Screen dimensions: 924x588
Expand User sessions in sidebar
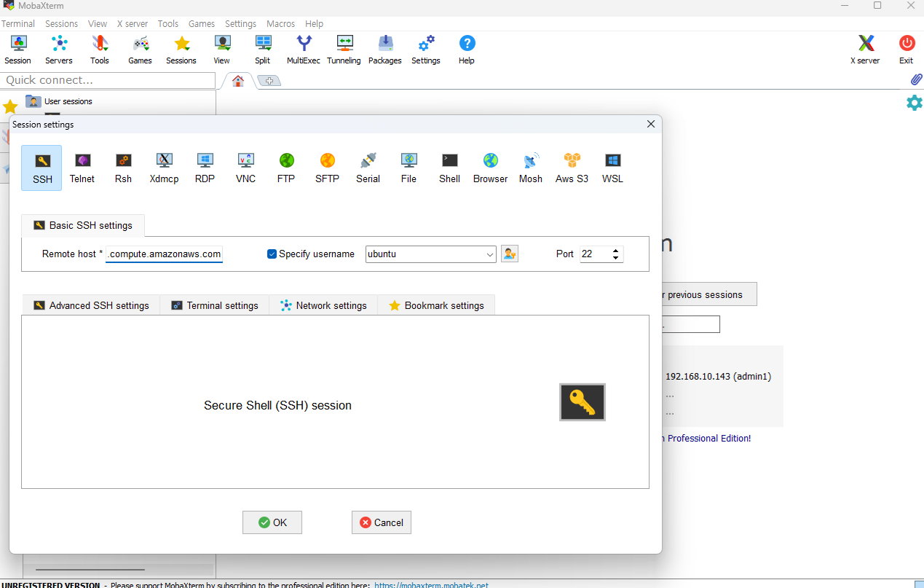(x=60, y=101)
